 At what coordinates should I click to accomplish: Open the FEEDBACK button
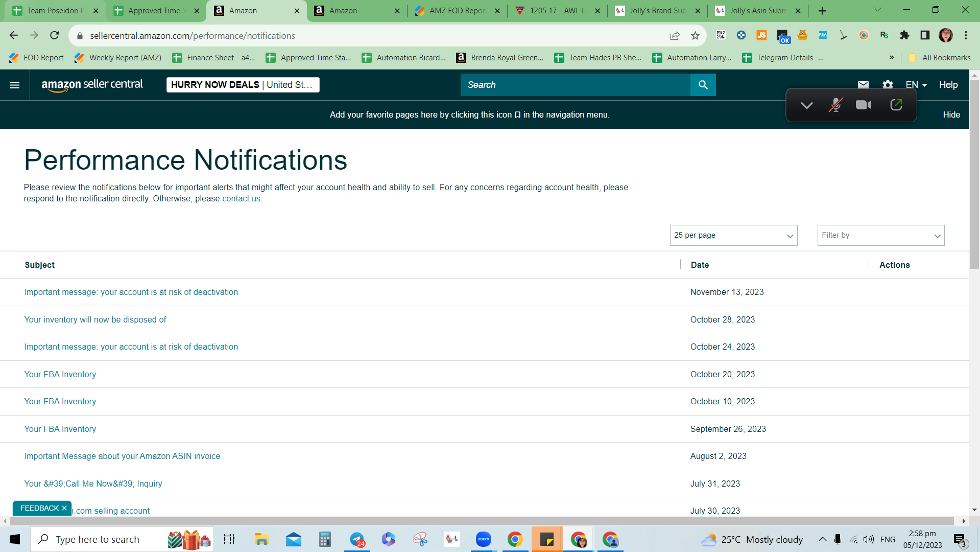pos(39,508)
